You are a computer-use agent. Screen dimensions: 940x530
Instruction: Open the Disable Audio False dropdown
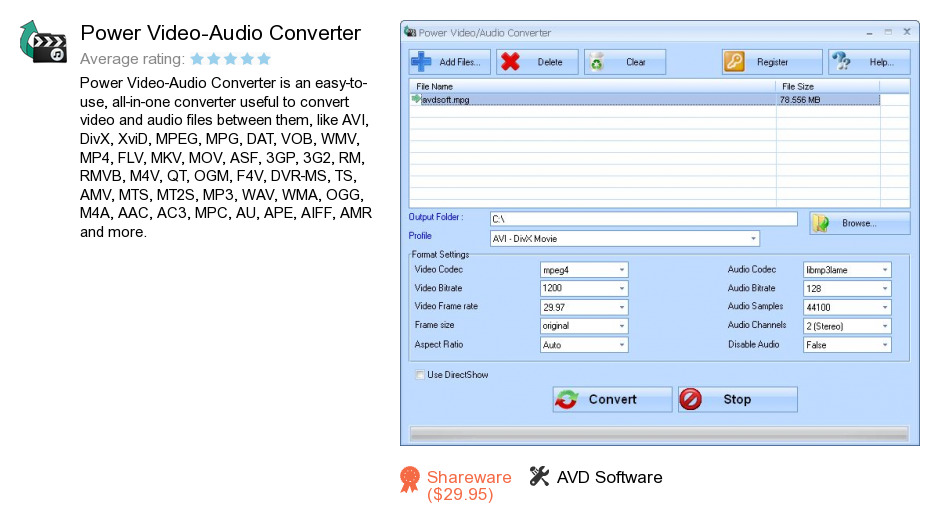pos(885,345)
